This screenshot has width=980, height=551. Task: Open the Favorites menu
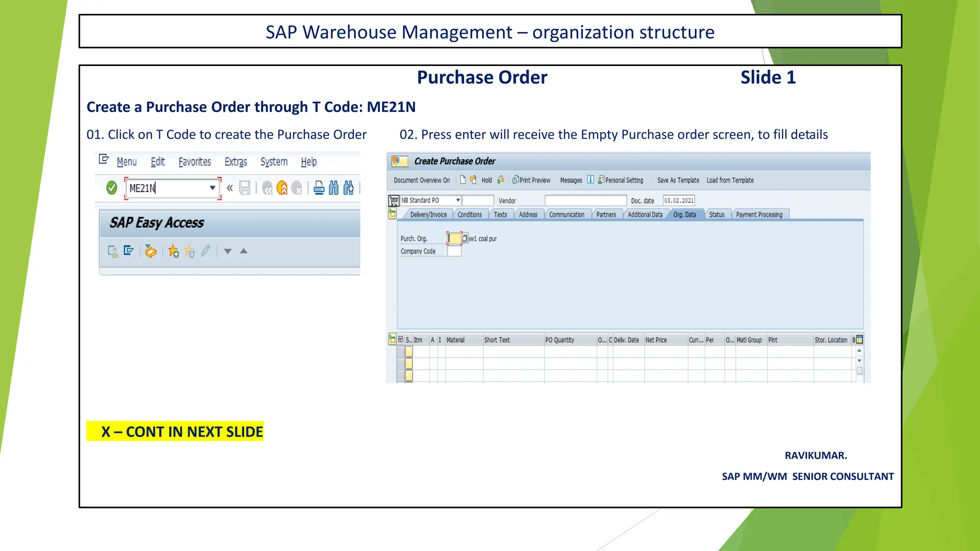[195, 162]
